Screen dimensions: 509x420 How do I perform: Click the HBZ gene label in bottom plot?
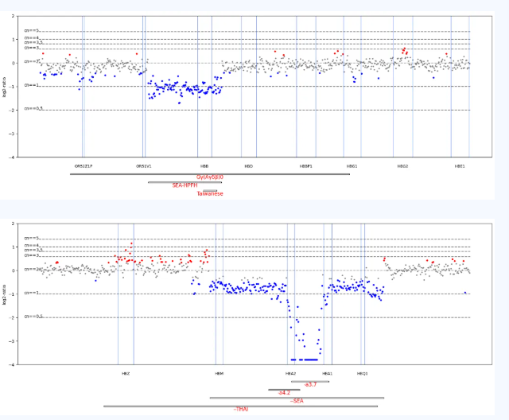point(126,373)
